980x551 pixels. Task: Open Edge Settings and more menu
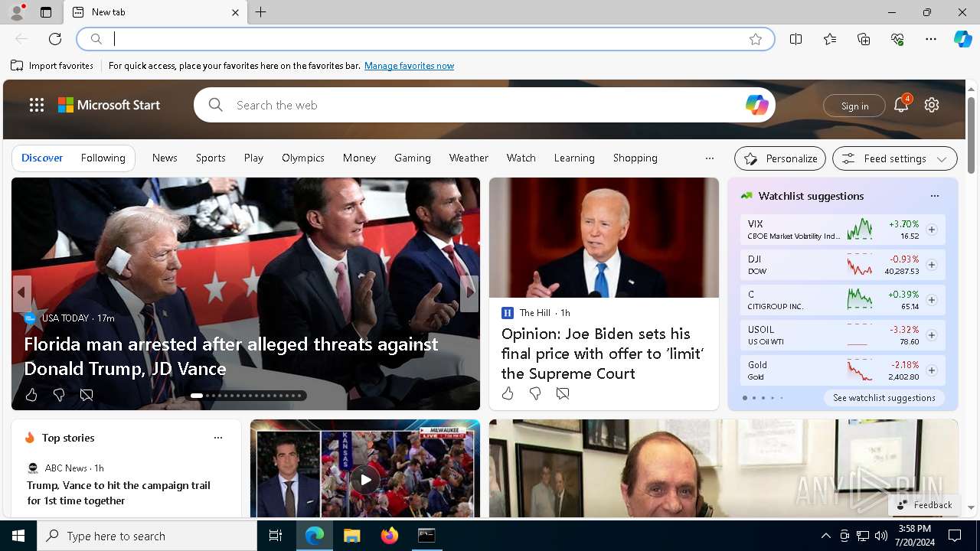pyautogui.click(x=931, y=39)
